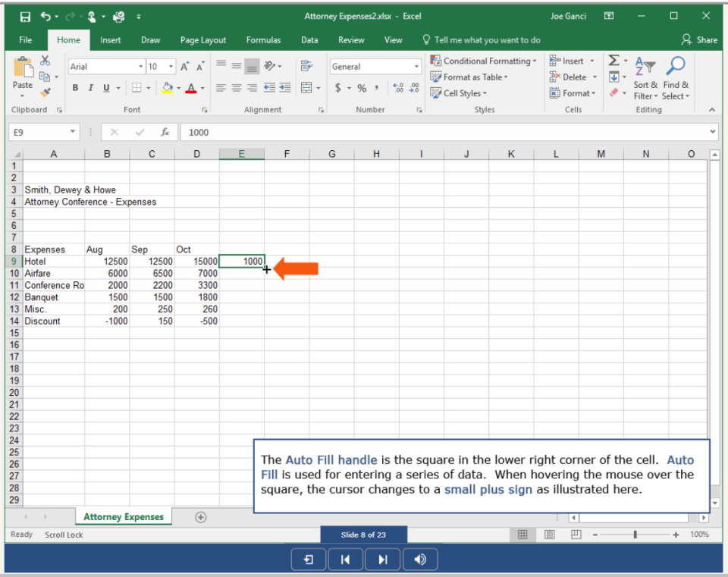
Task: Click the AutoSum icon
Action: [613, 60]
